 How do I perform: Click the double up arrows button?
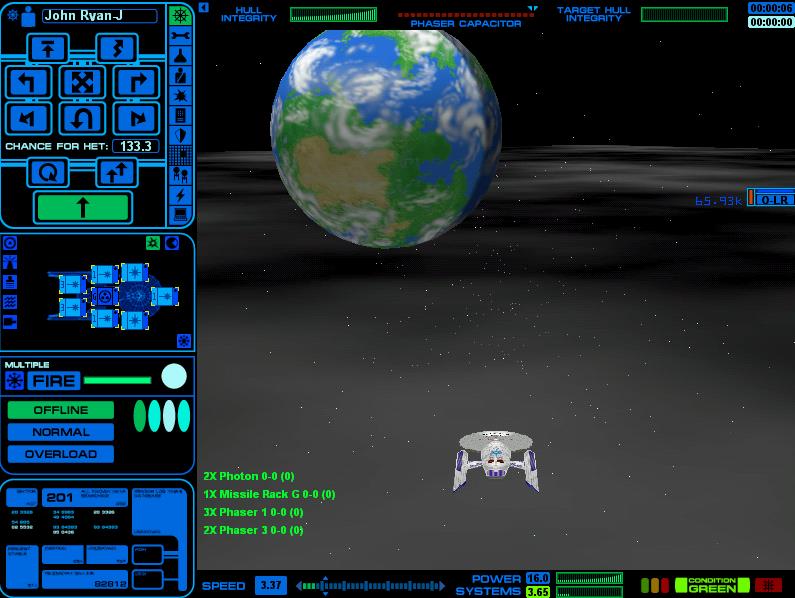(117, 172)
